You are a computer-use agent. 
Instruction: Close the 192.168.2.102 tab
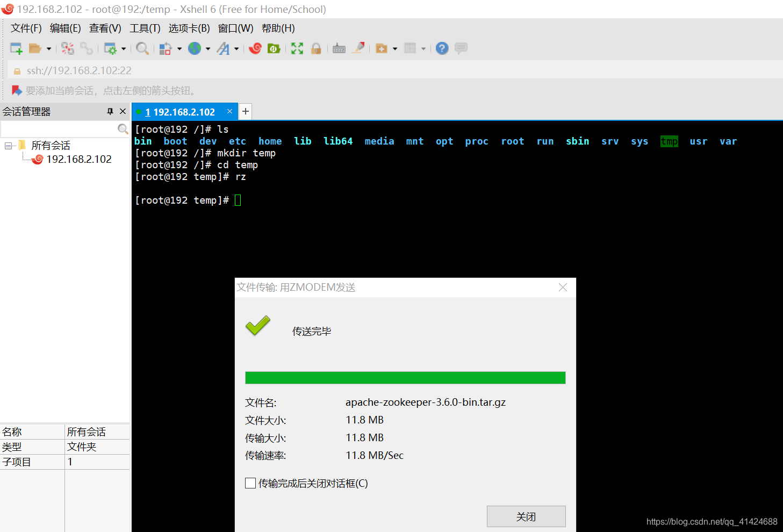click(x=229, y=111)
